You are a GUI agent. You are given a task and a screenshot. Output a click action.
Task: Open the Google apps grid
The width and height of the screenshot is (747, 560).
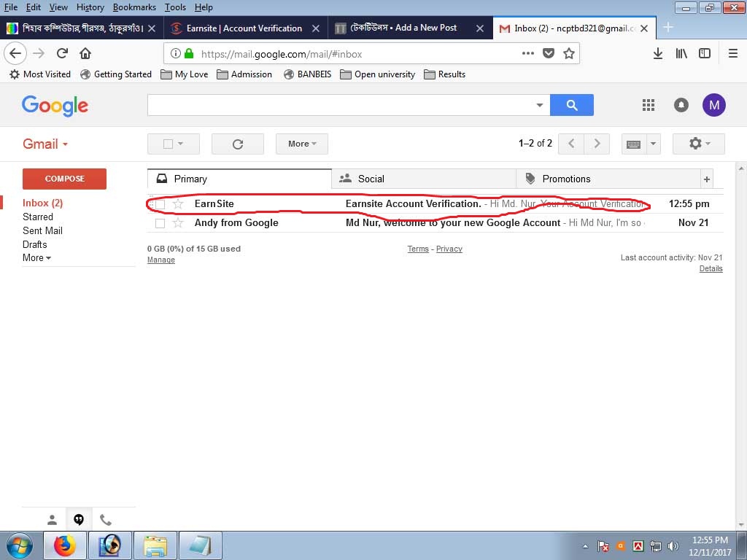coord(649,105)
